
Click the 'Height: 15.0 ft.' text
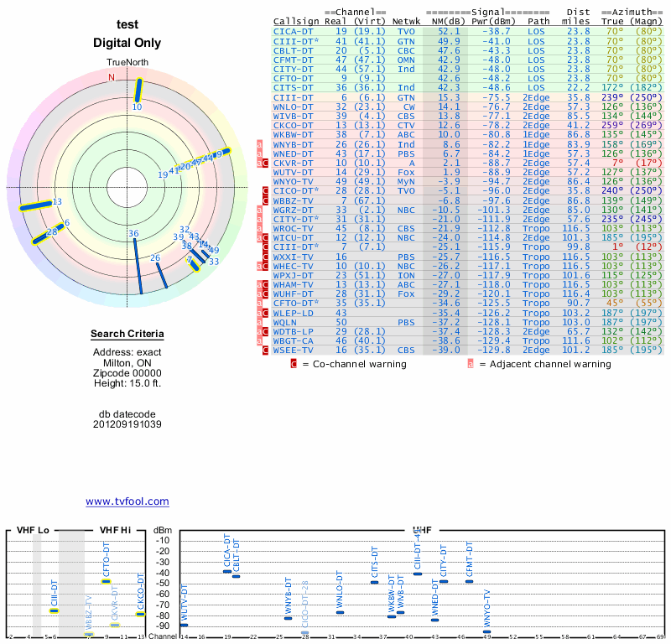127,383
